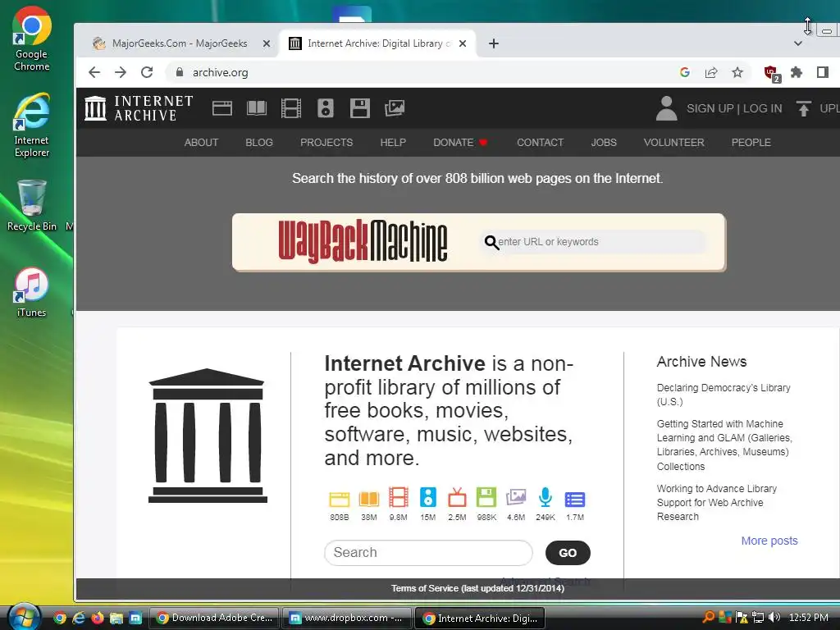Open the 988K software collection icon
Screen dimensions: 840x630
pyautogui.click(x=486, y=498)
